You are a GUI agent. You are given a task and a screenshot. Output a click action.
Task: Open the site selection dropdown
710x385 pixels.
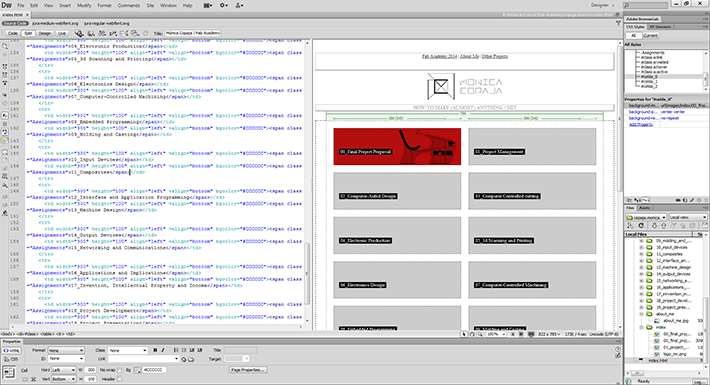646,217
